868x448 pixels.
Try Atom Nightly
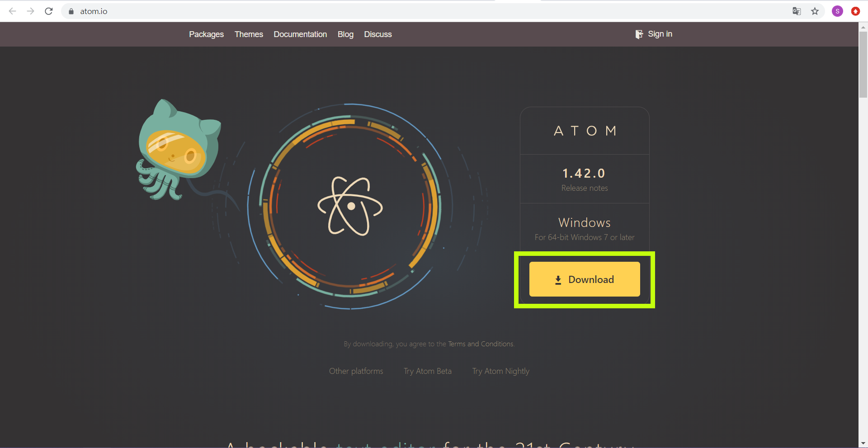[x=500, y=371]
